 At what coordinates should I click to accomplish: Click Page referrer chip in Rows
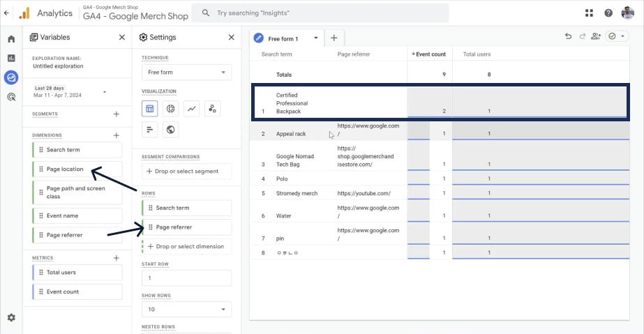tap(186, 227)
